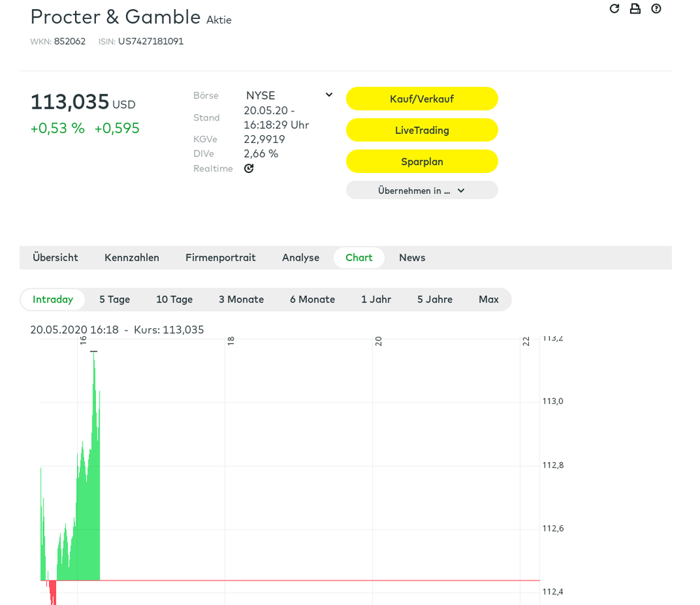Set chart range to Max
The width and height of the screenshot is (700, 605).
coord(488,300)
